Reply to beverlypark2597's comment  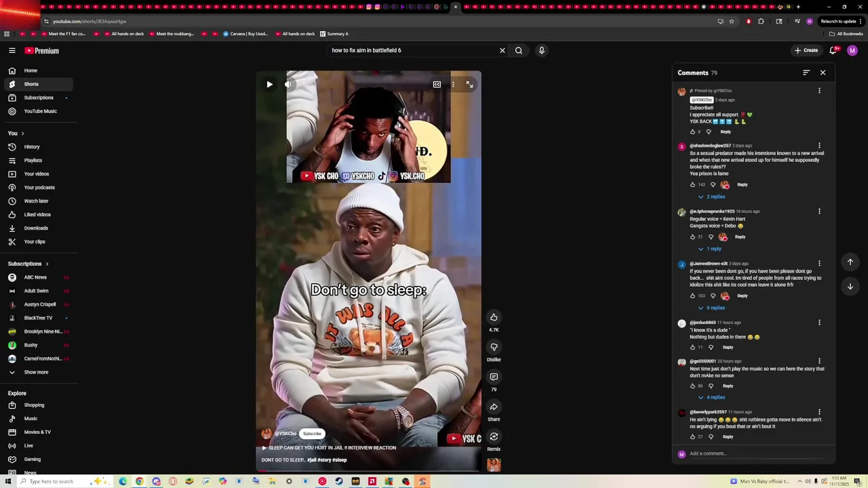728,436
